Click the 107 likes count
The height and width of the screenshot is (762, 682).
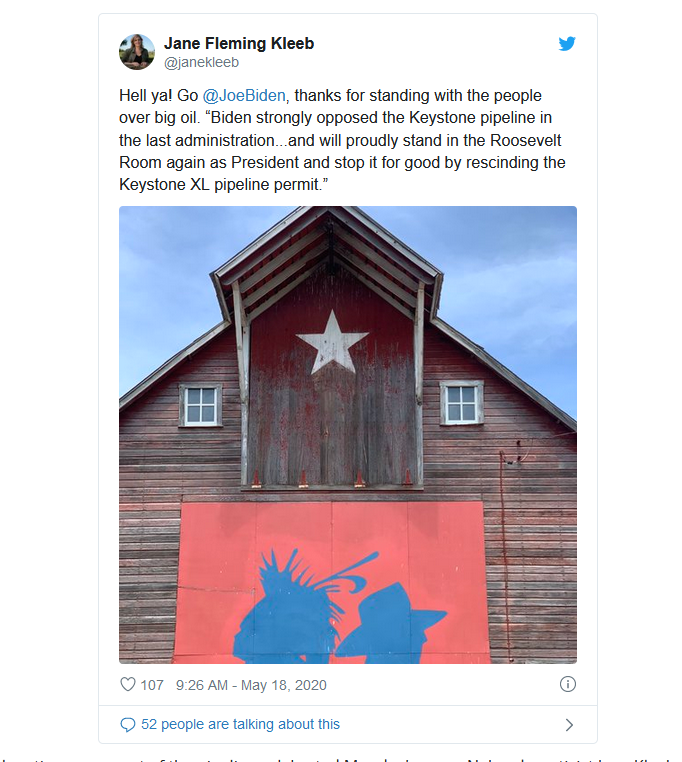click(x=152, y=685)
